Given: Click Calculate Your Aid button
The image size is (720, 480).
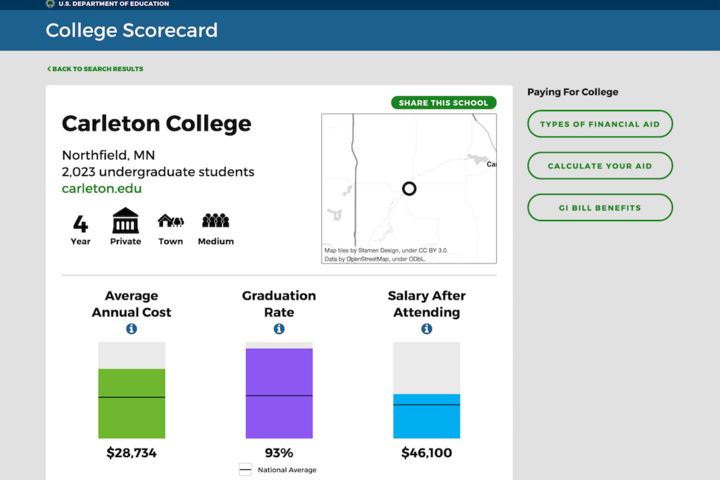Looking at the screenshot, I should [600, 166].
